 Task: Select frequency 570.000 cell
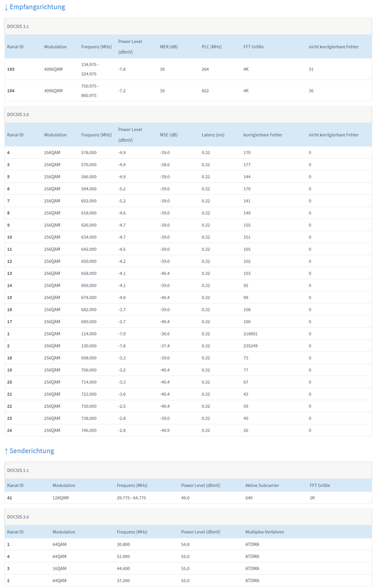(89, 165)
